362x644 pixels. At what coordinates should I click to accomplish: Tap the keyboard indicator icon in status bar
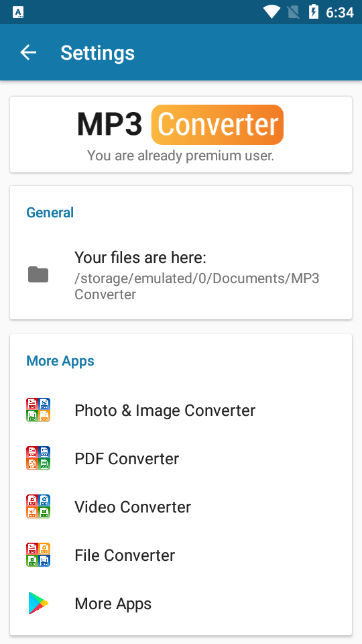point(18,12)
